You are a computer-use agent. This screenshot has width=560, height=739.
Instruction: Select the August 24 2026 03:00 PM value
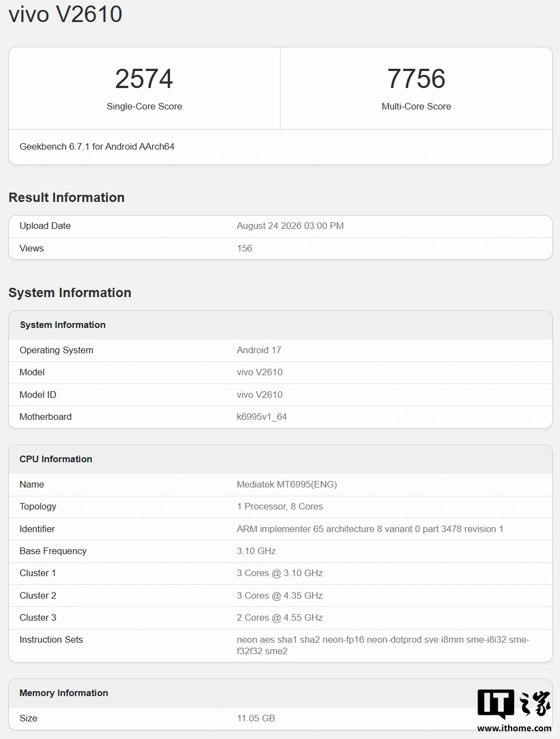pos(290,226)
